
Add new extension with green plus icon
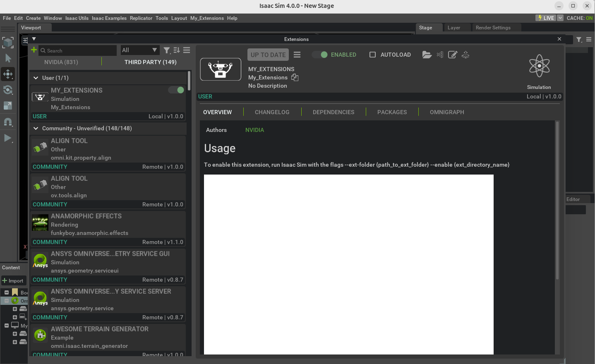(x=34, y=50)
